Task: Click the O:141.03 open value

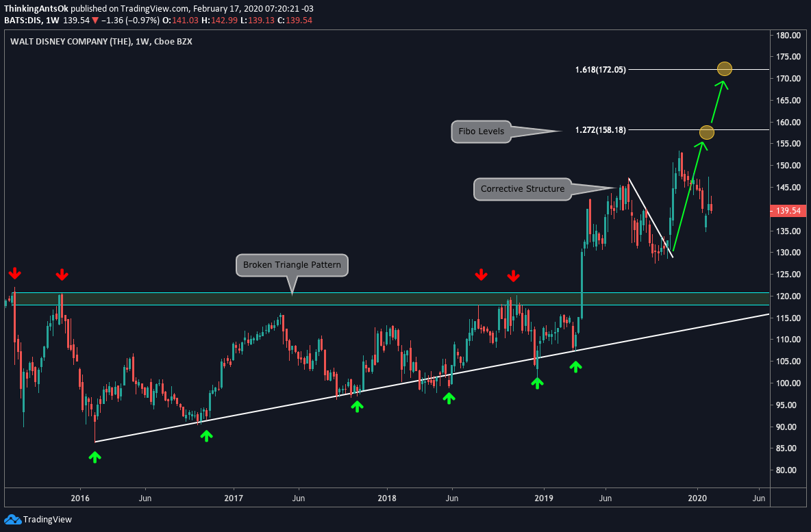Action: 180,21
